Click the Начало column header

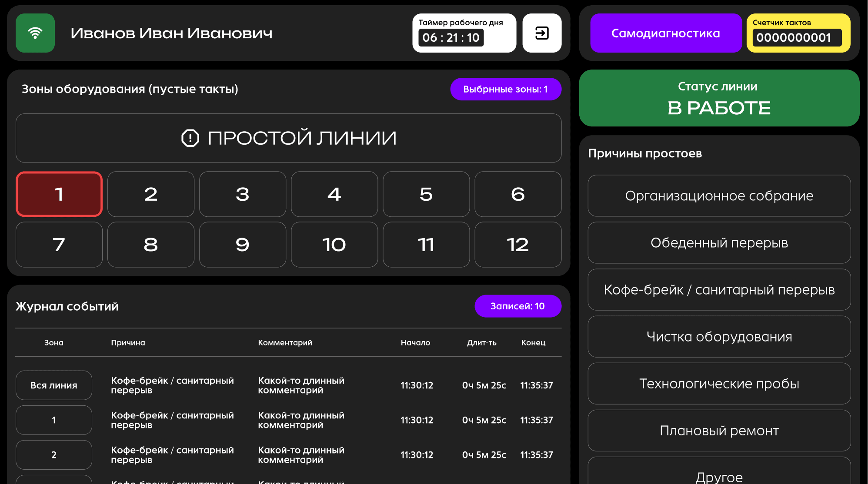pyautogui.click(x=415, y=343)
